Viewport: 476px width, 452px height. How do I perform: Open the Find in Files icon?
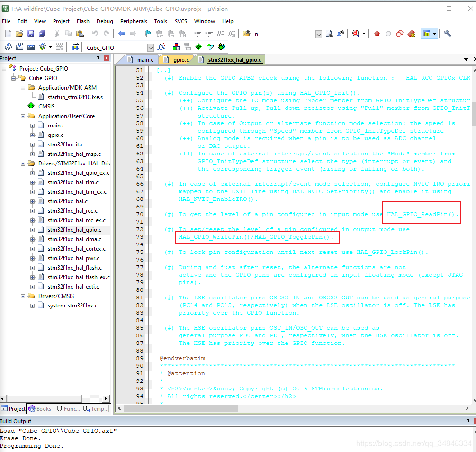246,34
